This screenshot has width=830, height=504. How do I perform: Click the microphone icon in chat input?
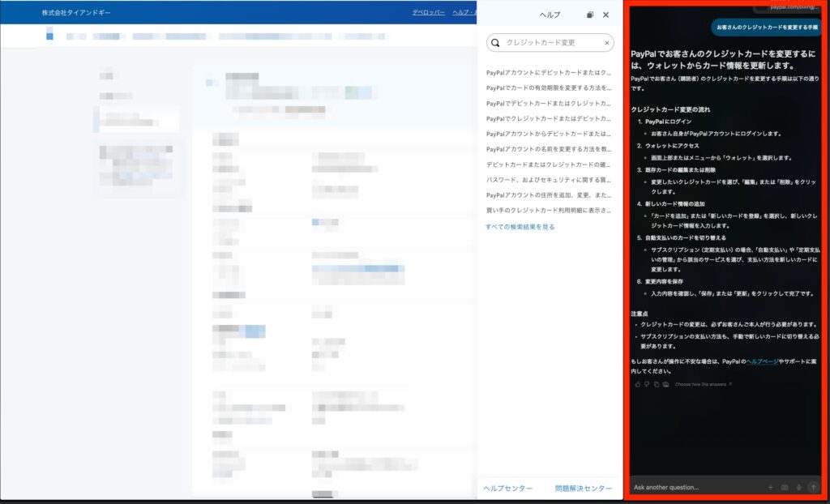click(798, 487)
